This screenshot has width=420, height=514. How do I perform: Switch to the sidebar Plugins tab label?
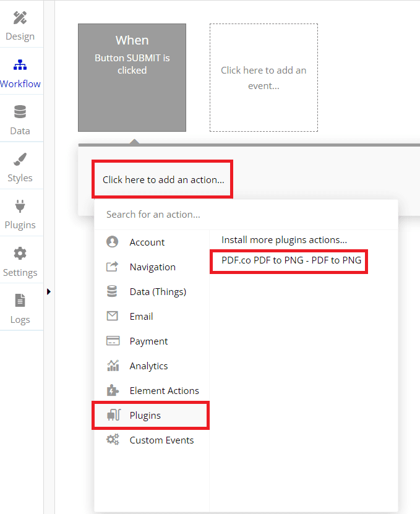[20, 225]
